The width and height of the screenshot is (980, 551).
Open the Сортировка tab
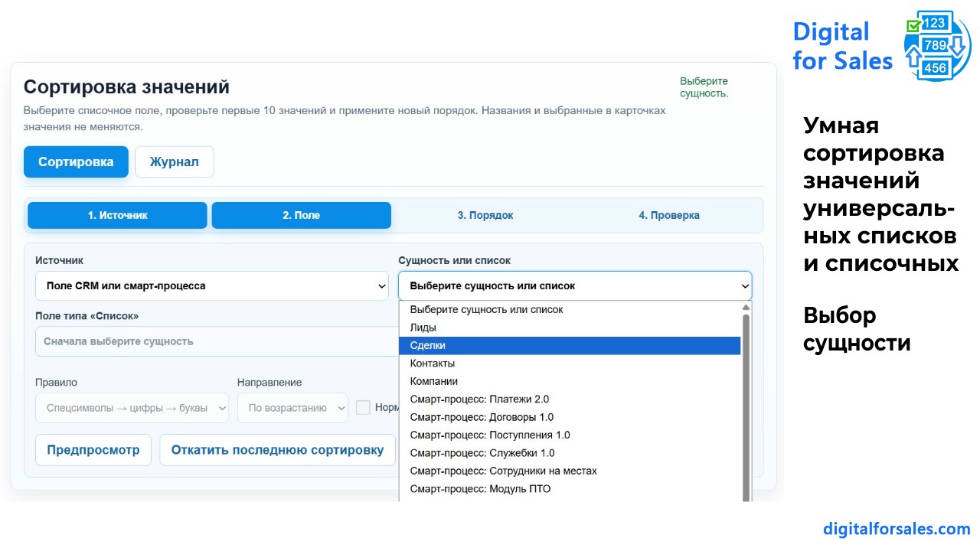coord(76,162)
